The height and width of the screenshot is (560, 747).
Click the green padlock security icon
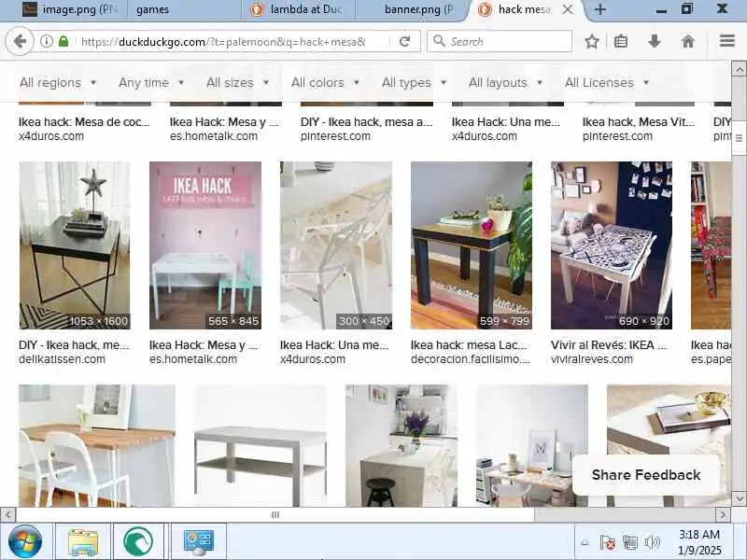(63, 41)
